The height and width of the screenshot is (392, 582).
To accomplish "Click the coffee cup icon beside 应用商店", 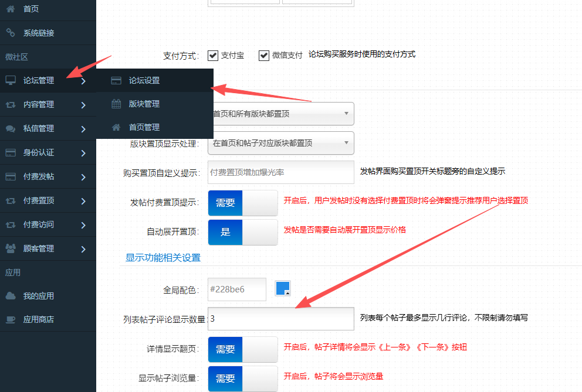I will (11, 319).
